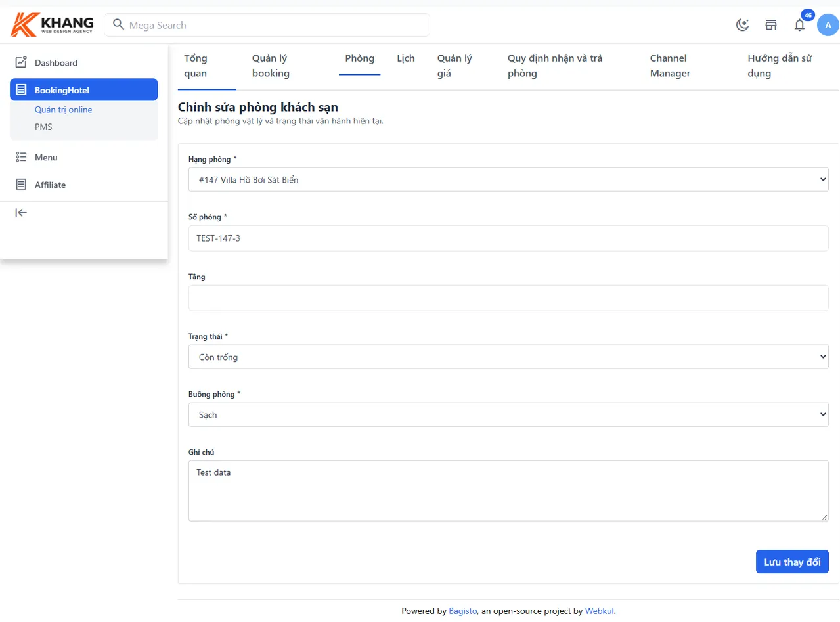Switch to the Channel Manager tab
The image size is (840, 622).
[670, 66]
